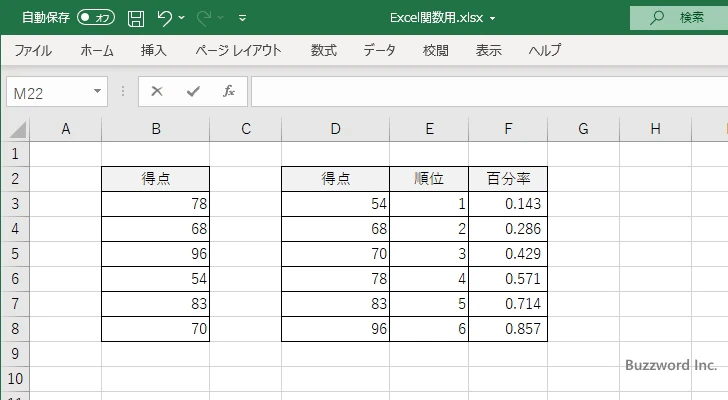Screen dimensions: 728x400
Task: Open the 校閲 tab
Action: pos(436,50)
